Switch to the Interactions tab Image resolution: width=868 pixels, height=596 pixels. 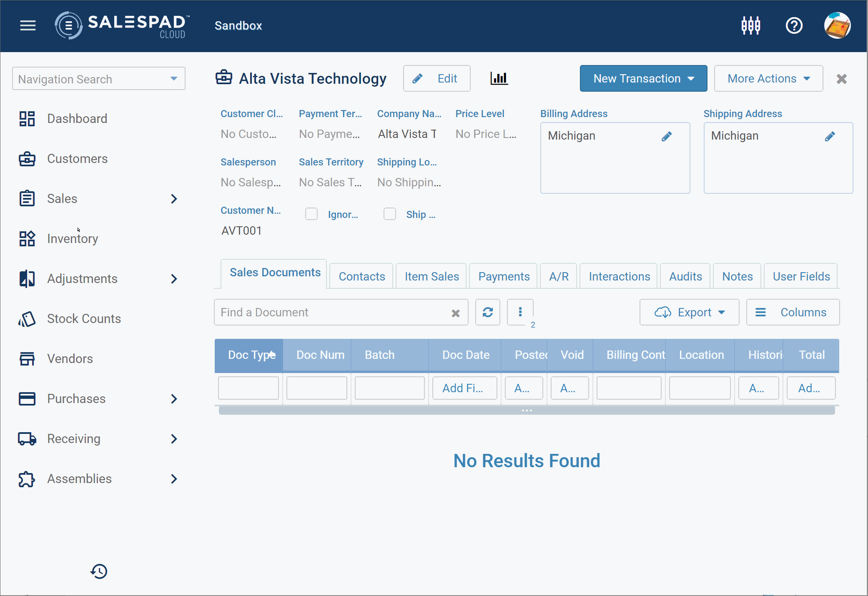point(619,276)
